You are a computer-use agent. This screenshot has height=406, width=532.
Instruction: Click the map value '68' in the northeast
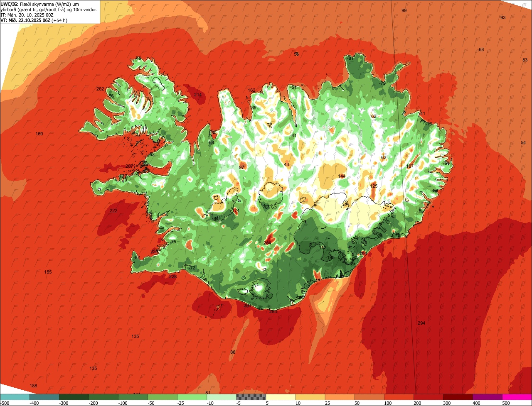481,49
